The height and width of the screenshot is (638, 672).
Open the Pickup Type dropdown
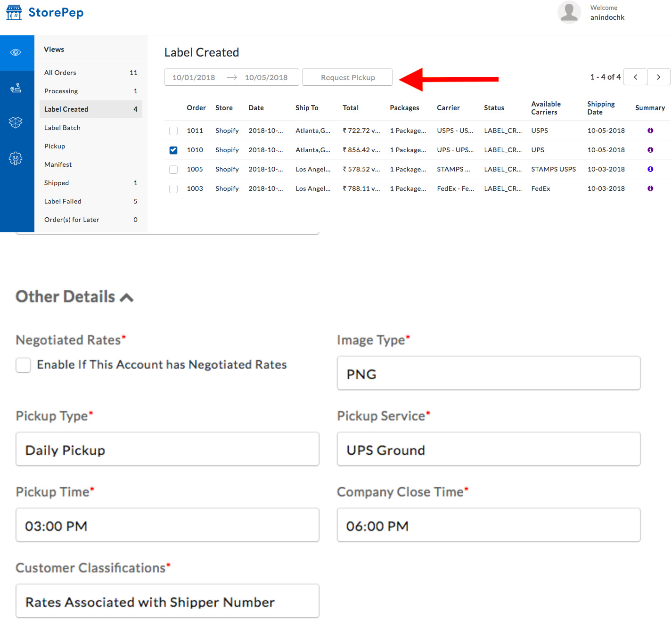[167, 449]
